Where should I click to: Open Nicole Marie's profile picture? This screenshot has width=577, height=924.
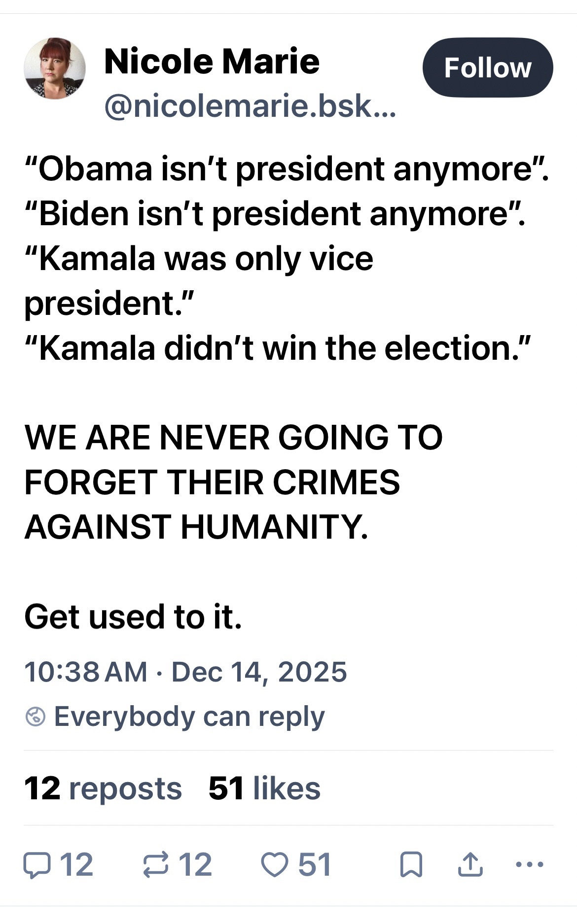click(x=54, y=68)
